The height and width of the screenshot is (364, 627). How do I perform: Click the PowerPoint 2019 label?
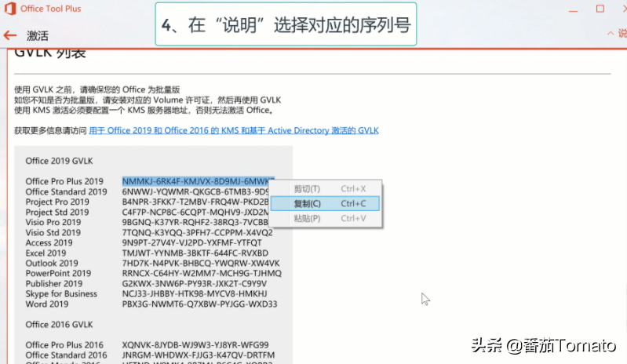[58, 273]
